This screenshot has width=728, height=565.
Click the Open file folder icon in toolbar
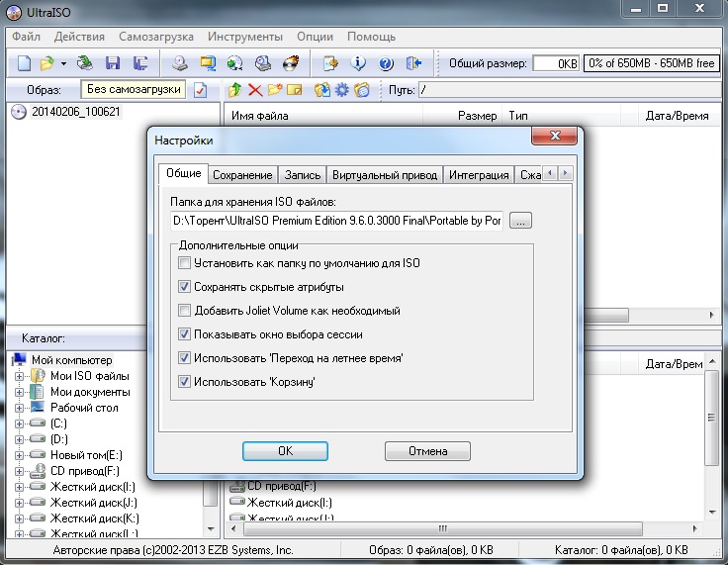(x=46, y=63)
